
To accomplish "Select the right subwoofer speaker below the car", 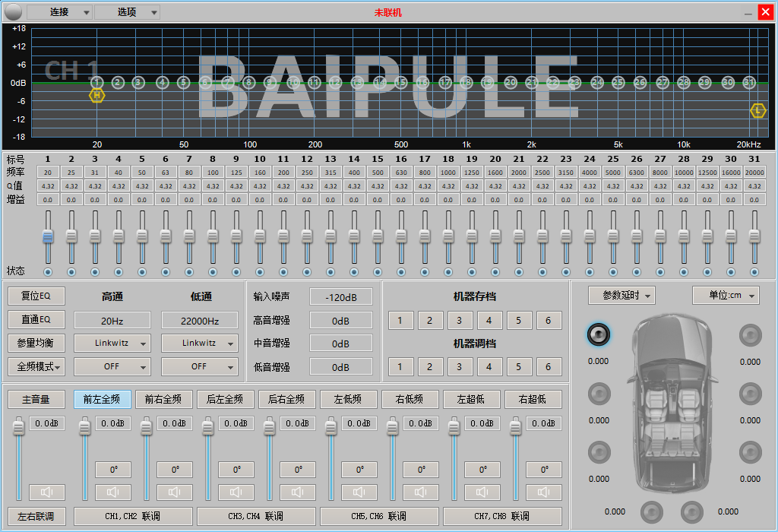I will tap(691, 512).
